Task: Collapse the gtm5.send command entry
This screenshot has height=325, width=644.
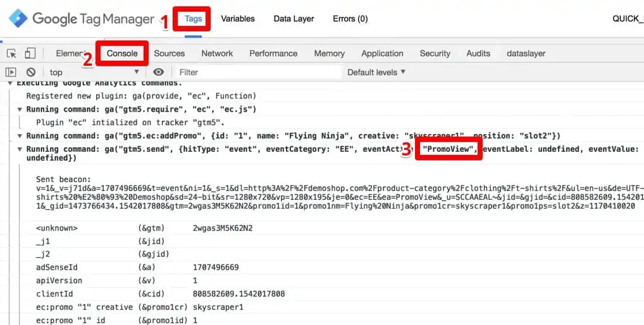Action: click(x=20, y=149)
